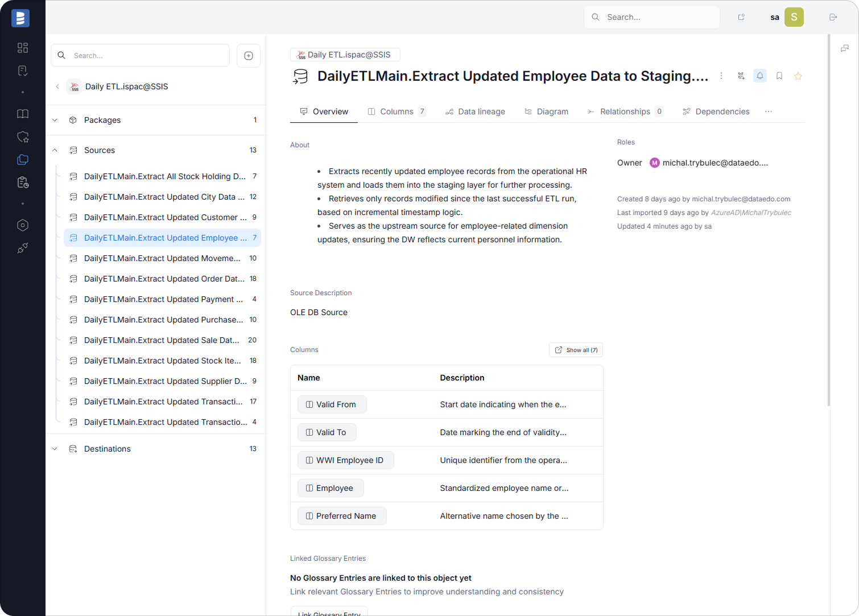Unstar the DailyETLMain Employee object
Screen dimensions: 859x616
point(798,76)
